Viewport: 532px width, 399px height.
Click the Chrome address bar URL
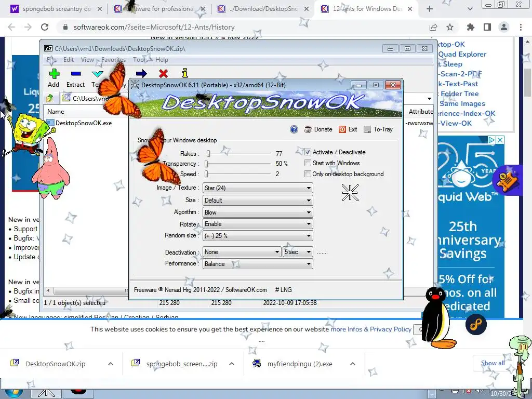point(154,27)
